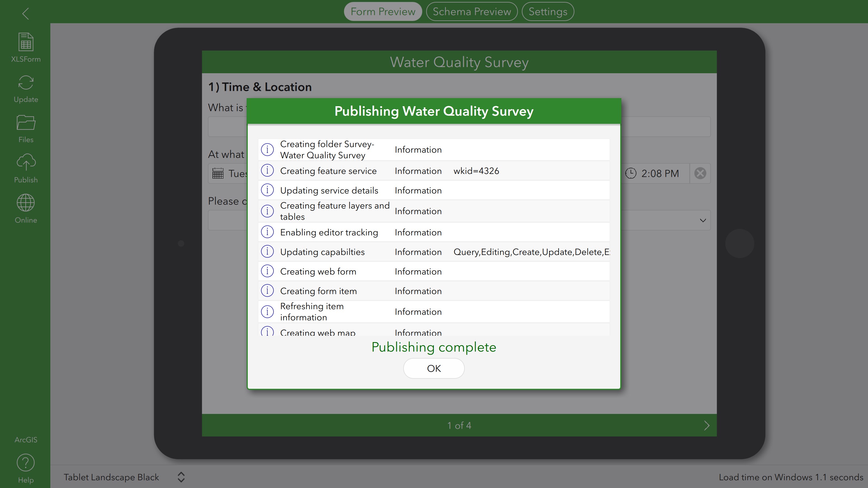This screenshot has width=868, height=488.
Task: Go to next page with footer arrow
Action: (707, 425)
